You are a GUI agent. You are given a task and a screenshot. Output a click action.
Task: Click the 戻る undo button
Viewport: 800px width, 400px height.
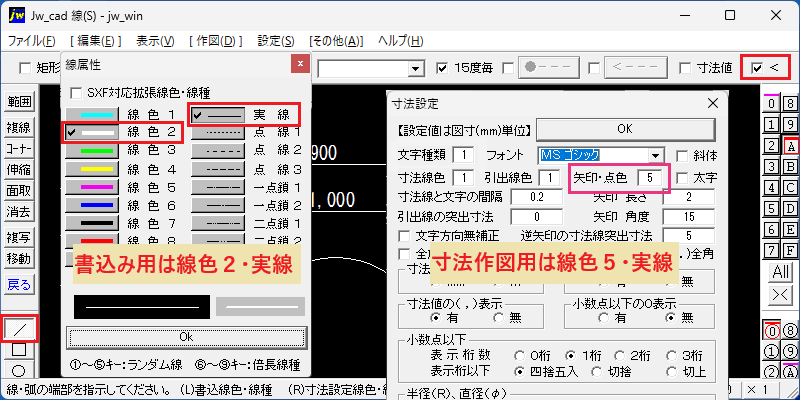[19, 284]
